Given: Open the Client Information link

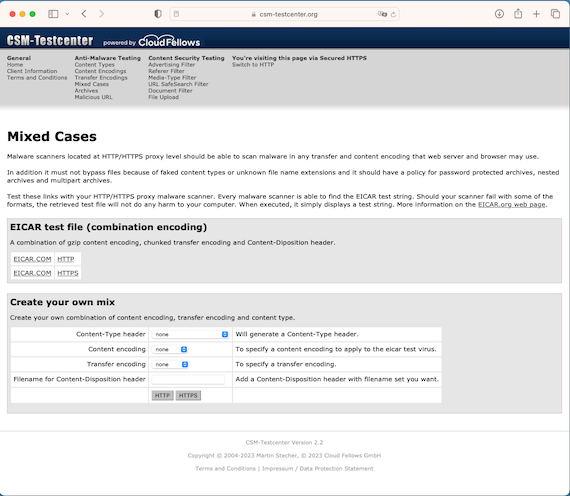Looking at the screenshot, I should point(32,71).
